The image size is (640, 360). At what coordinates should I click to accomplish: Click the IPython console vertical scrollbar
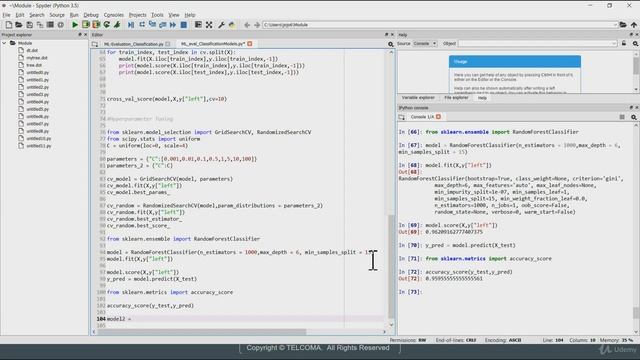click(x=636, y=313)
